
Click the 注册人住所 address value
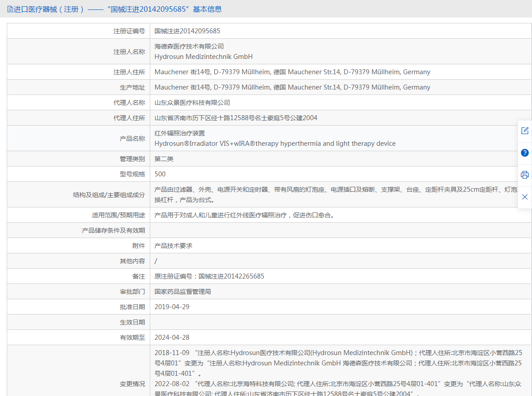[x=292, y=72]
